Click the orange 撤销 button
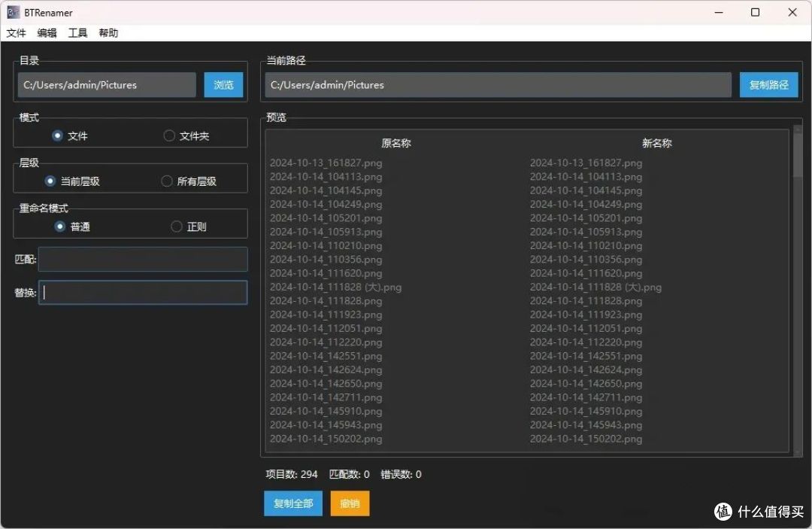 tap(350, 503)
